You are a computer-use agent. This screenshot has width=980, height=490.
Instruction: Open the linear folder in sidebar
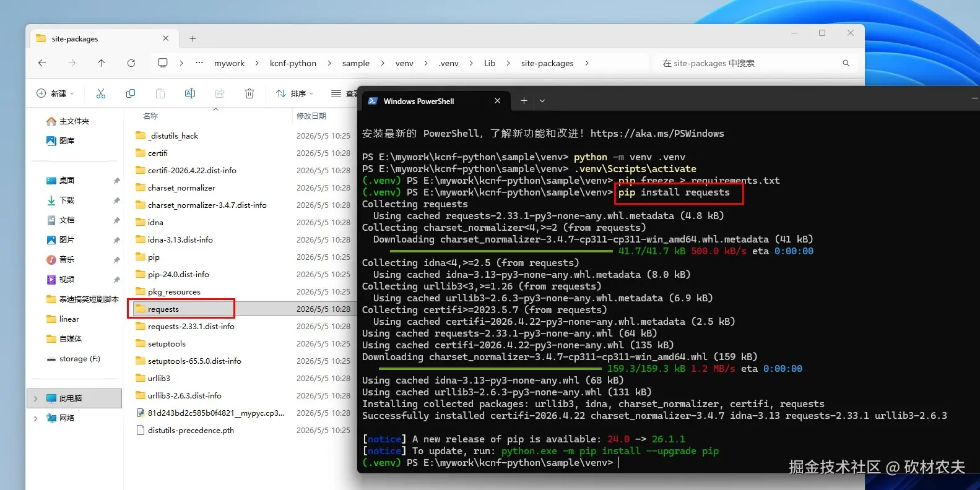tap(63, 319)
